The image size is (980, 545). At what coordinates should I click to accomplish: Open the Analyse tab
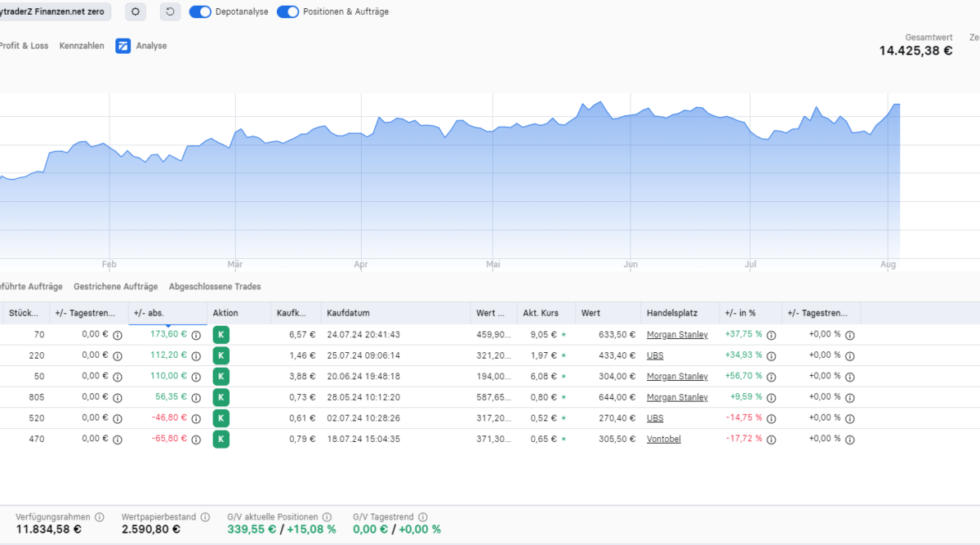click(151, 46)
